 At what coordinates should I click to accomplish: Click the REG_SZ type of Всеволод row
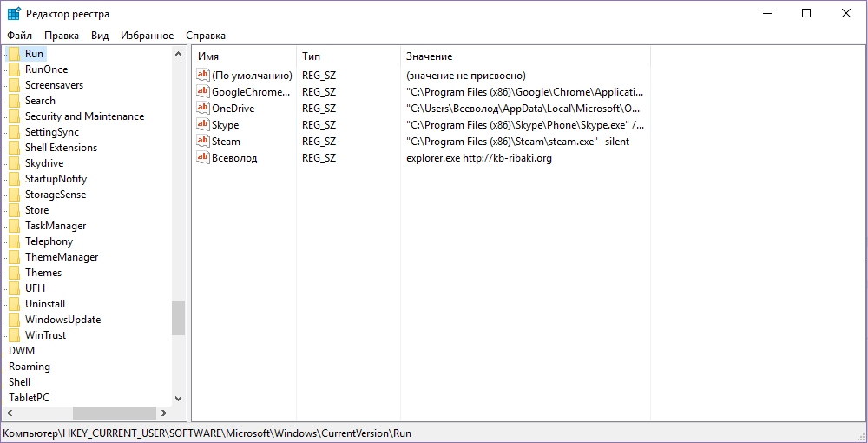(319, 158)
